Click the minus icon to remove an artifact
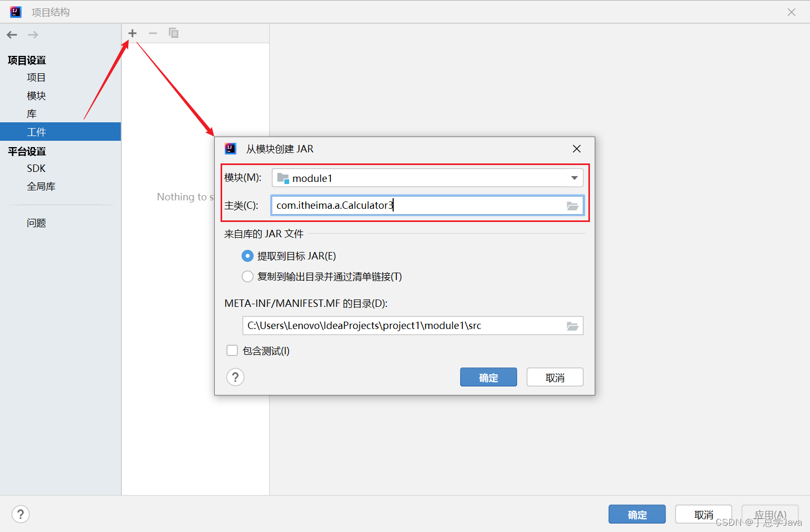 tap(153, 33)
